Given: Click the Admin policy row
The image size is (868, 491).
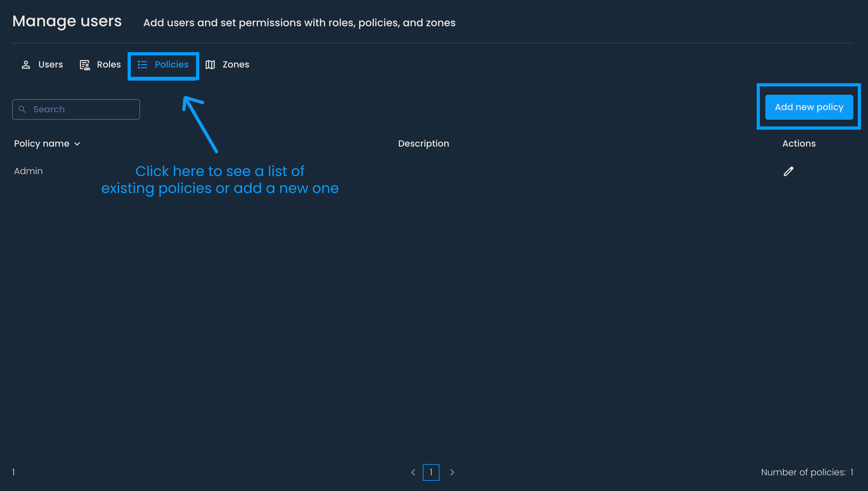Looking at the screenshot, I should click(28, 171).
